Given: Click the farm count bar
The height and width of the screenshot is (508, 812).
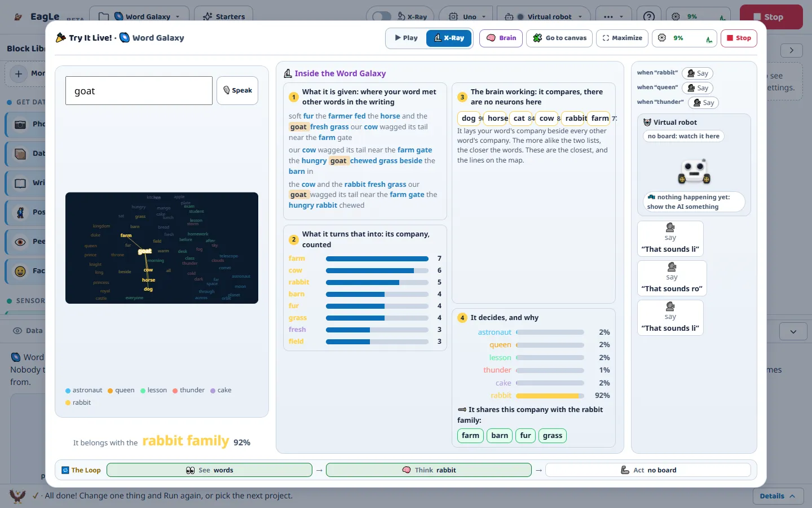Looking at the screenshot, I should [x=377, y=259].
